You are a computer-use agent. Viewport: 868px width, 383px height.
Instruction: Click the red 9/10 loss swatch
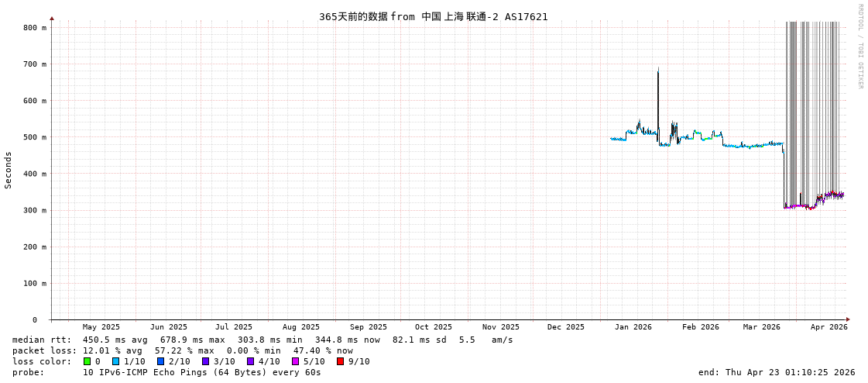[341, 361]
